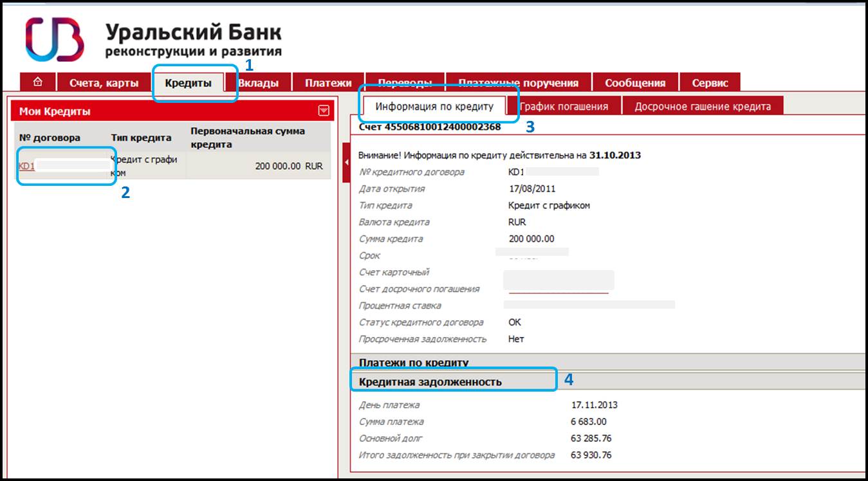This screenshot has height=481, width=868.
Task: Expand the Платежи по кредиту section
Action: click(x=414, y=363)
